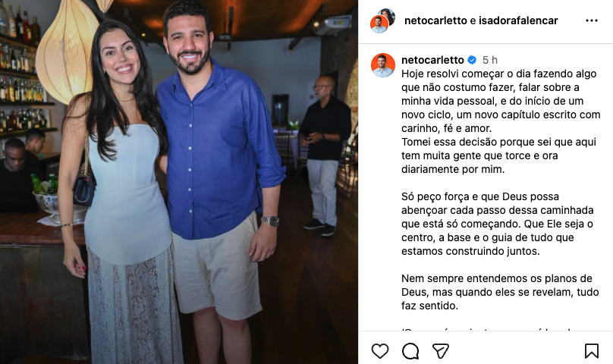613x364 pixels.
Task: Click the netocarletto username above the caption
Action: 432,60
